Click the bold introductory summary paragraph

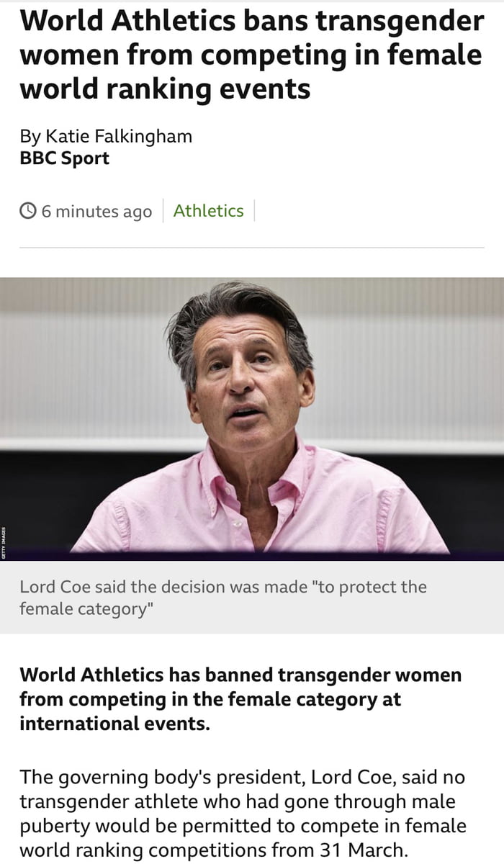(x=240, y=699)
